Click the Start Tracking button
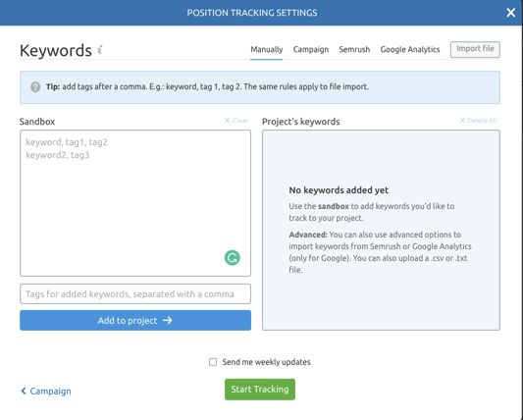The image size is (523, 420). tap(260, 390)
